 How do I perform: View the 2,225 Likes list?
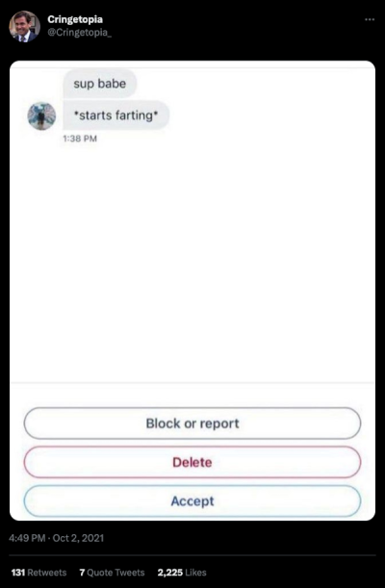[182, 573]
